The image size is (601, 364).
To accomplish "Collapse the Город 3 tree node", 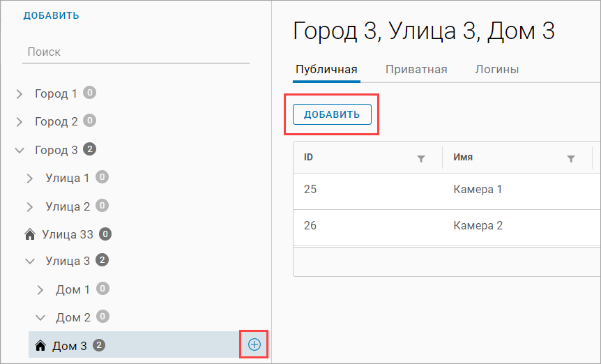I will tap(20, 150).
